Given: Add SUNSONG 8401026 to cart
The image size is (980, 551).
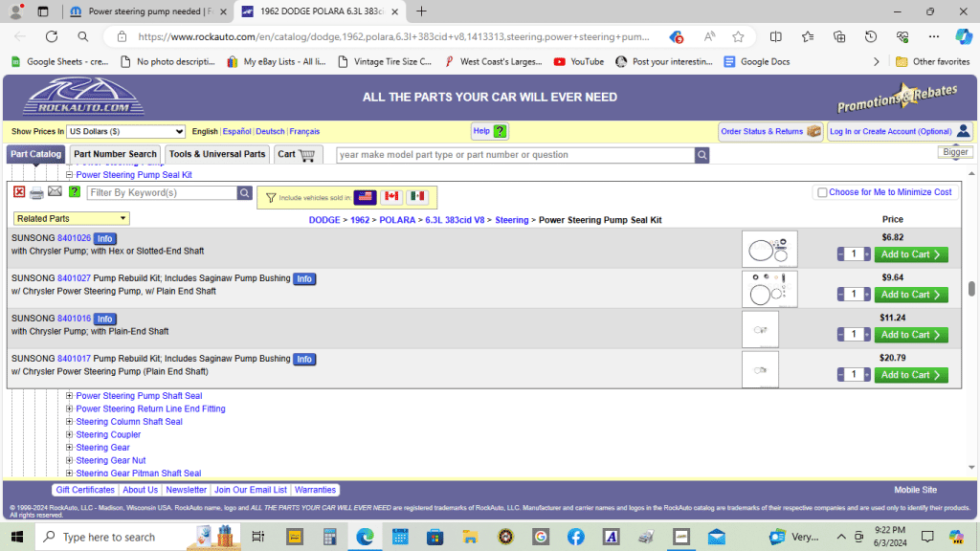Looking at the screenshot, I should pos(910,253).
